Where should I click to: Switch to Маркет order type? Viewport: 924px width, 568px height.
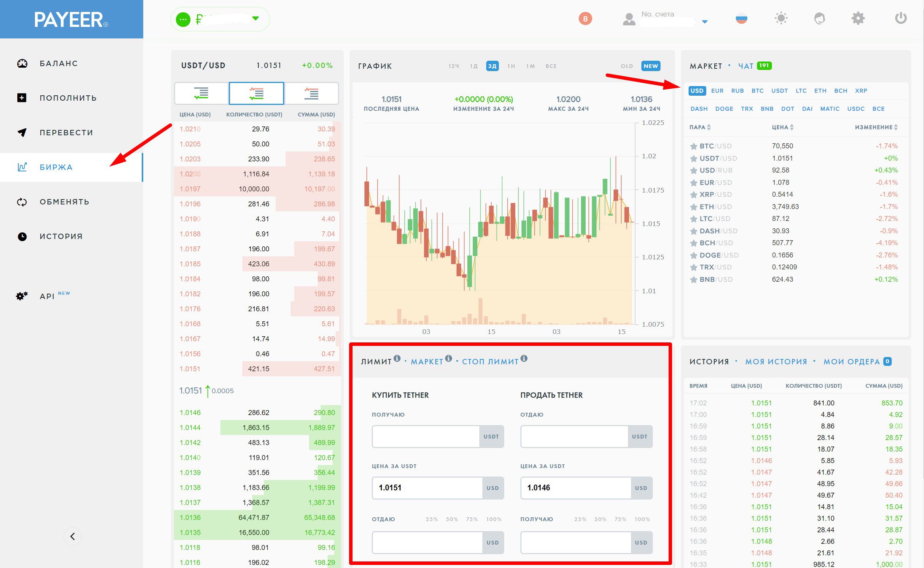427,362
